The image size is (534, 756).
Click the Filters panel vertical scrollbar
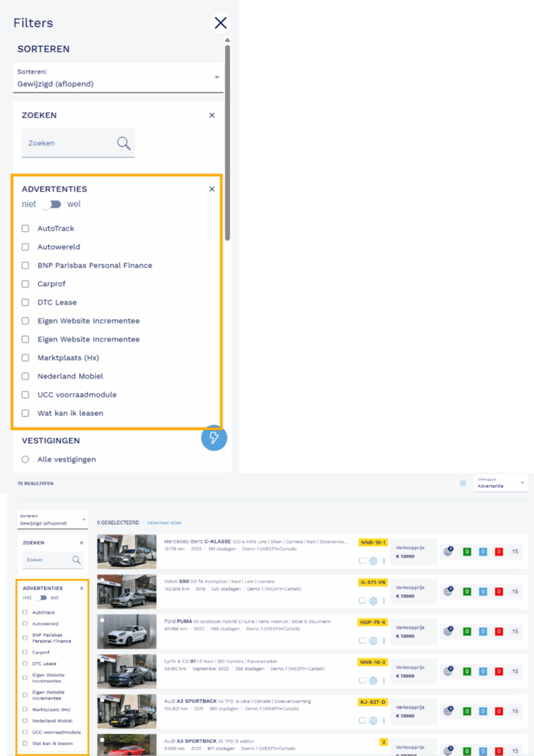point(227,142)
